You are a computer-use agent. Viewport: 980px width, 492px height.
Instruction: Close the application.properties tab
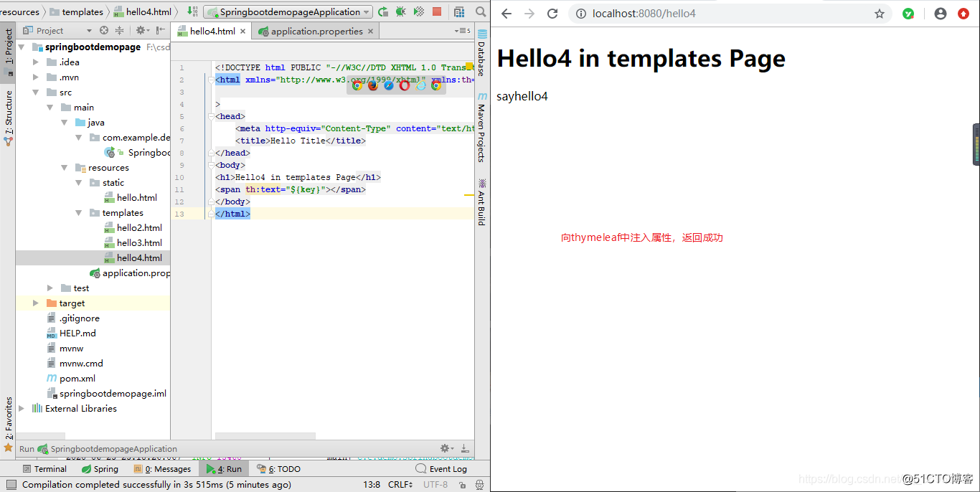click(370, 32)
